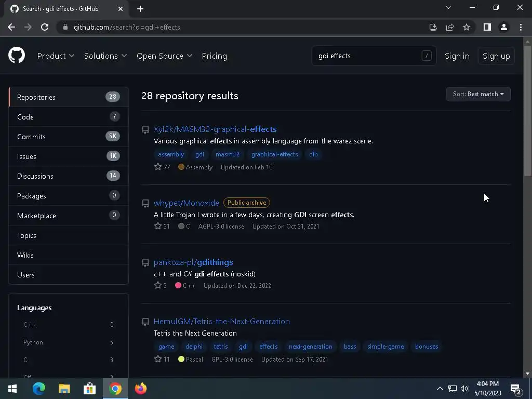Open HemulGM/Tetris-the-Next-Generation repository
This screenshot has height=399, width=532.
[221, 321]
